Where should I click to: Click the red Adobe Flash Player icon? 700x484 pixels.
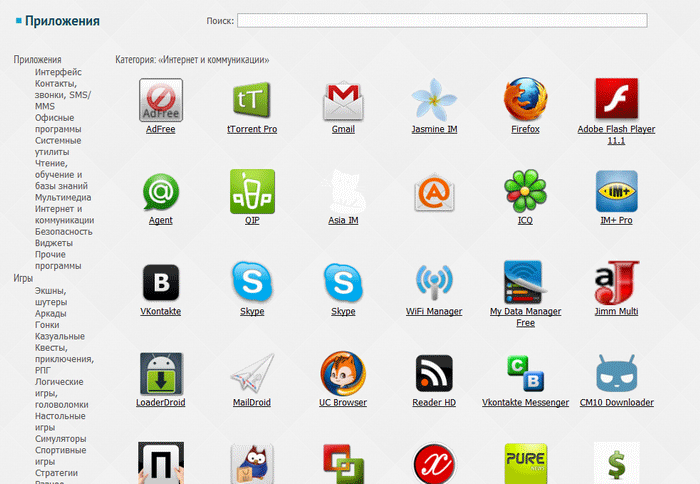click(x=617, y=98)
